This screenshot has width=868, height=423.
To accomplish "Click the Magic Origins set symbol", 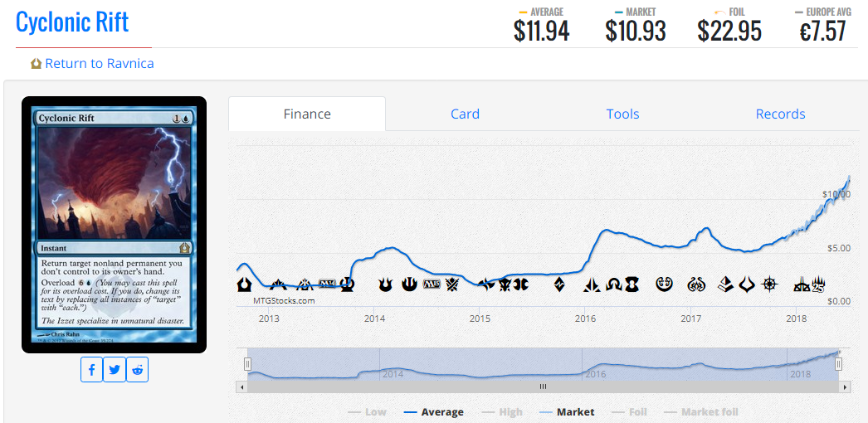I will coord(521,284).
